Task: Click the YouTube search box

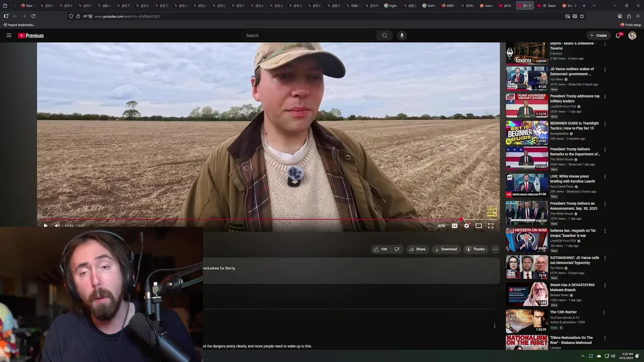Action: (309, 35)
